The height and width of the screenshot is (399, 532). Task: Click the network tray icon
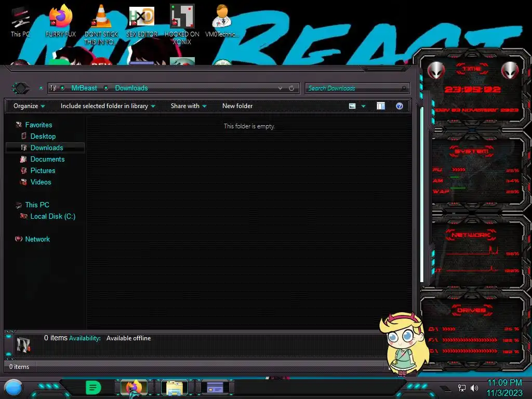[461, 388]
